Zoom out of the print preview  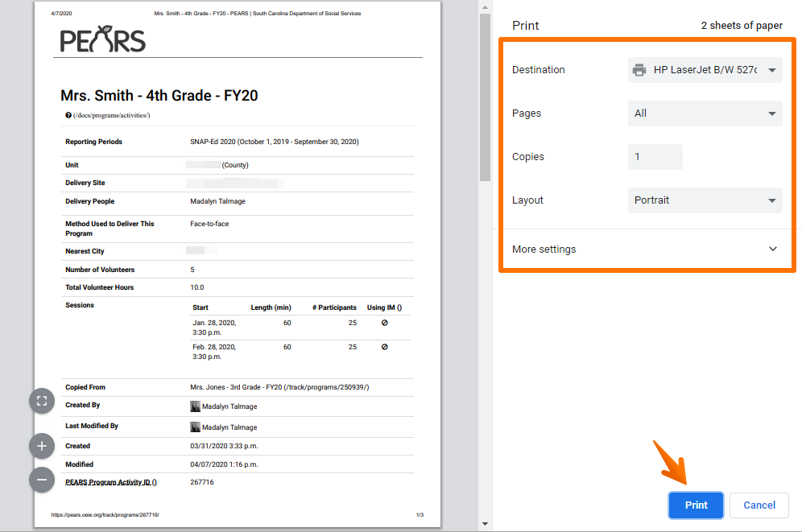pyautogui.click(x=41, y=479)
